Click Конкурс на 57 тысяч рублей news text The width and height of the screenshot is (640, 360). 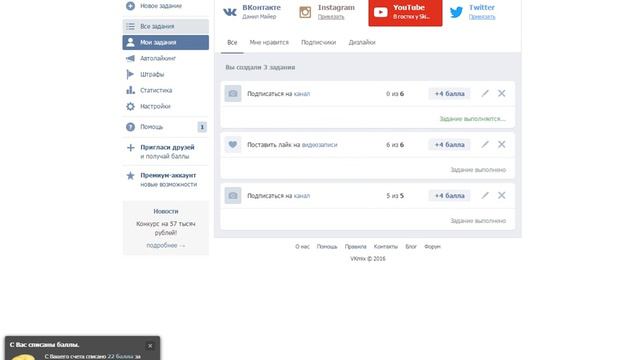point(166,228)
